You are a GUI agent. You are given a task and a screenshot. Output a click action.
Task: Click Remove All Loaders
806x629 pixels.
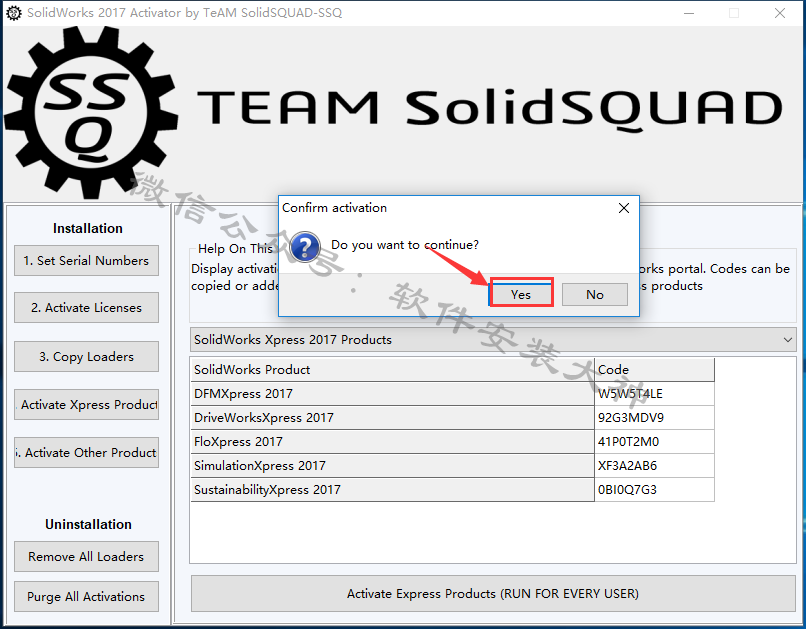tap(86, 557)
